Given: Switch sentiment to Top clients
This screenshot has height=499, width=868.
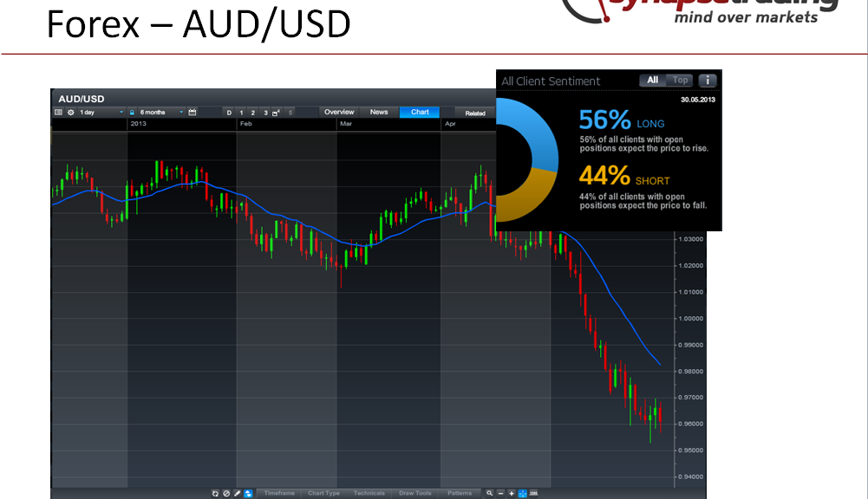Looking at the screenshot, I should tap(681, 81).
